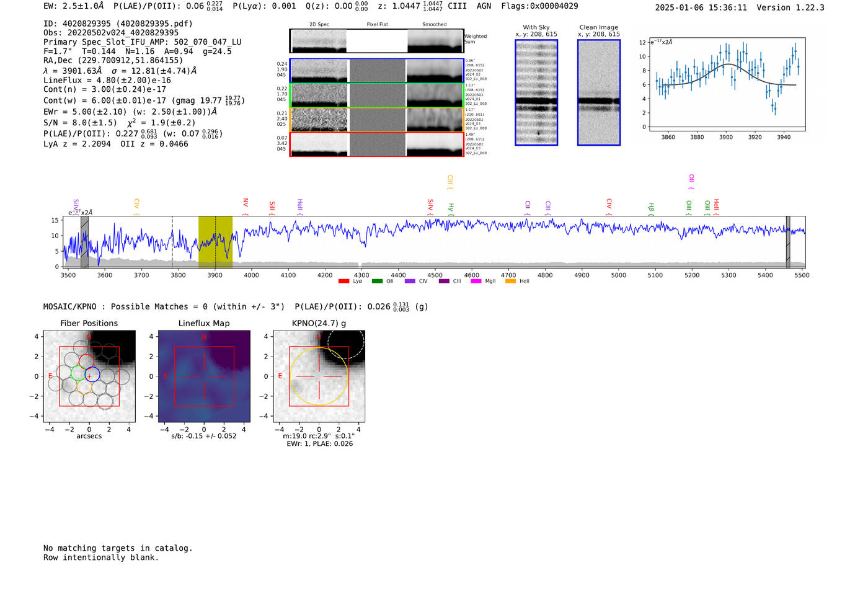Click the 'ID: 4020829395' line
868x591 pixels.
pyautogui.click(x=118, y=24)
